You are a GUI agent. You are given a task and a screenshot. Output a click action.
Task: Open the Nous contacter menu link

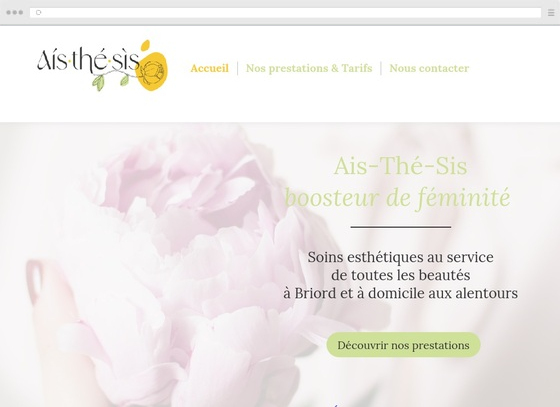pos(429,68)
